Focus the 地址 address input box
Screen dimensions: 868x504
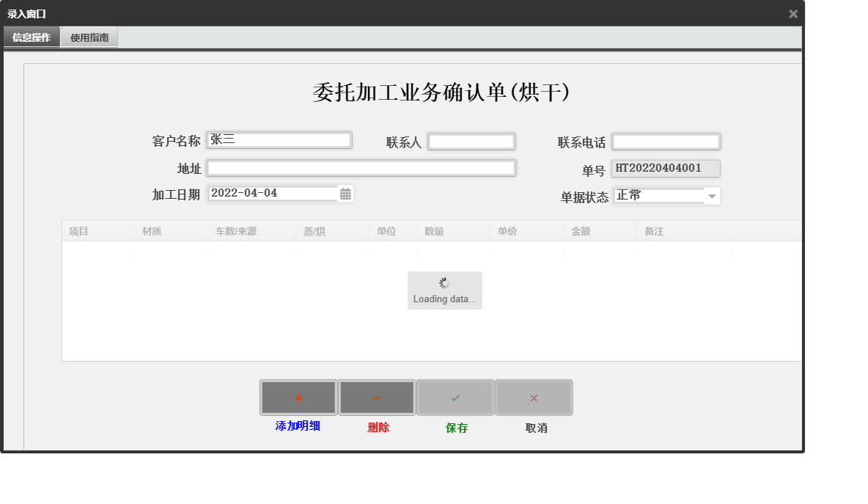click(x=361, y=168)
